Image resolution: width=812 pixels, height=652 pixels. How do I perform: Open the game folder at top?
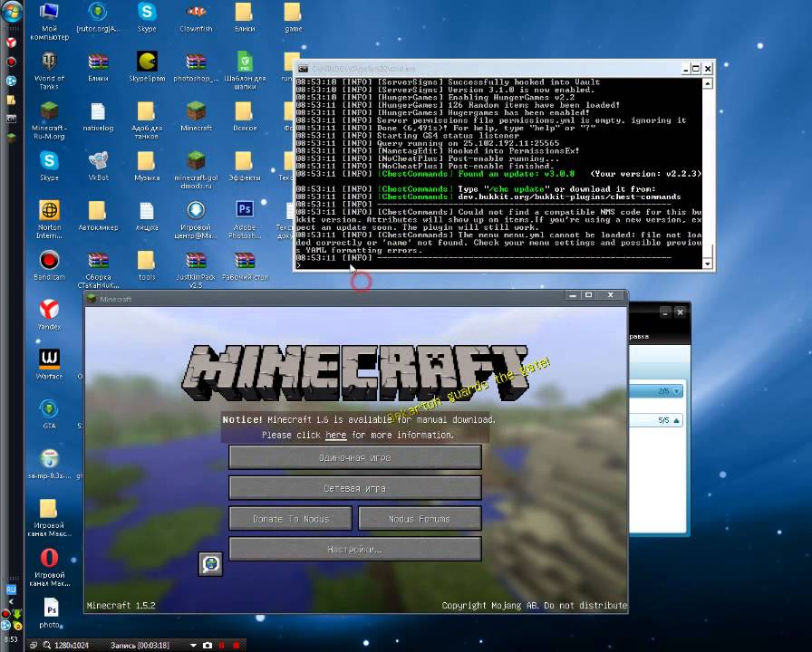click(293, 17)
